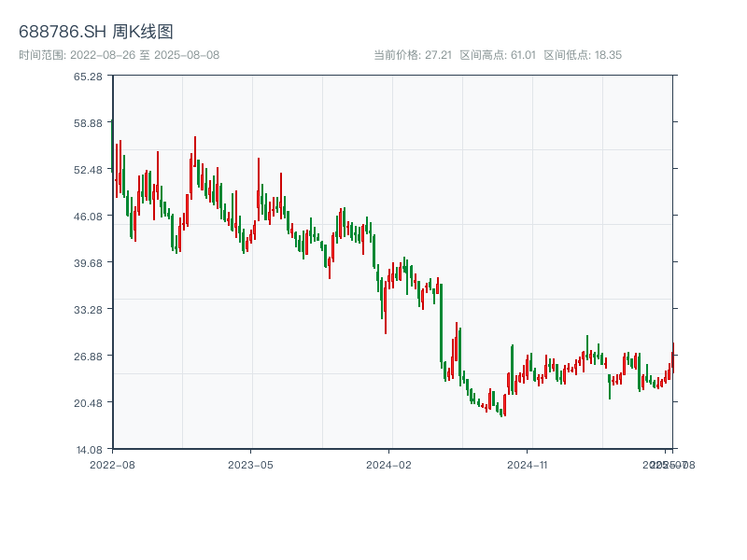Click the 当前价格: 27.21 label

pyautogui.click(x=413, y=55)
